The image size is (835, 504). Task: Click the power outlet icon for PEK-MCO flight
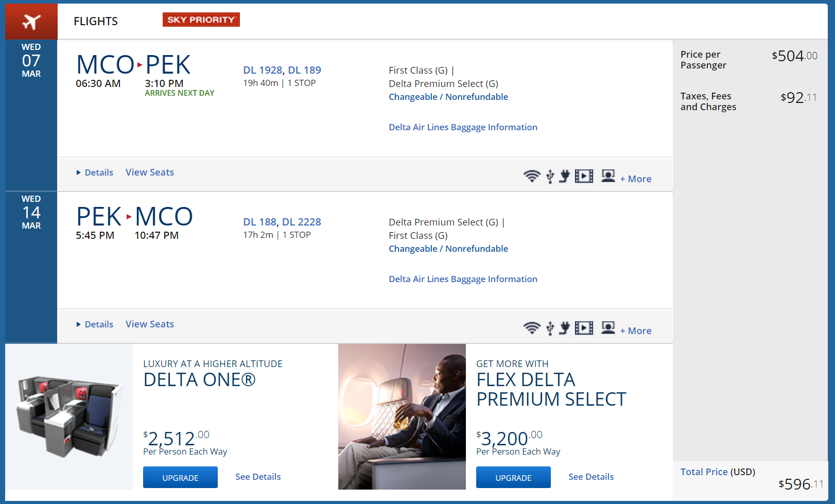point(565,328)
